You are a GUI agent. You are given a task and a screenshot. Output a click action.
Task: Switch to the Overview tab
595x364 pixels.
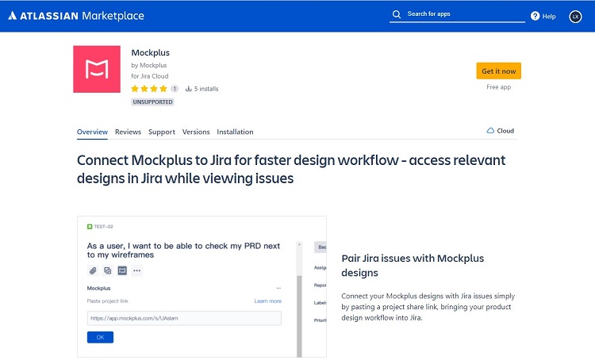(x=92, y=132)
